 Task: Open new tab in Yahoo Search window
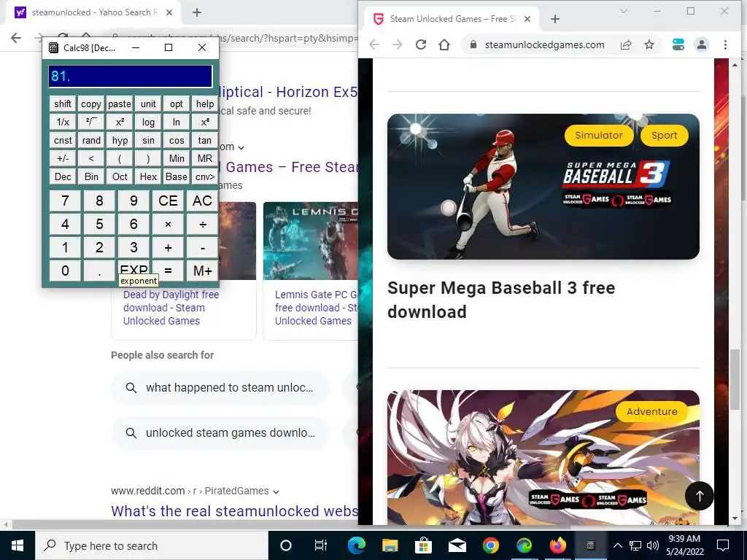197,12
